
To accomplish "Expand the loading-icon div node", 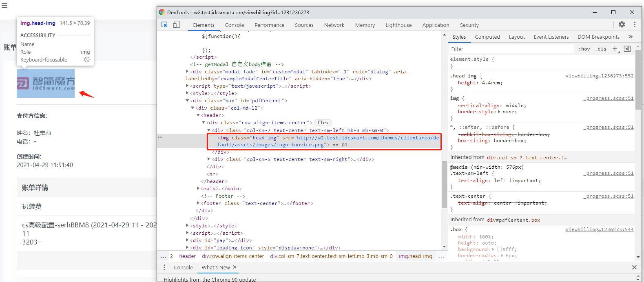I will click(188, 248).
